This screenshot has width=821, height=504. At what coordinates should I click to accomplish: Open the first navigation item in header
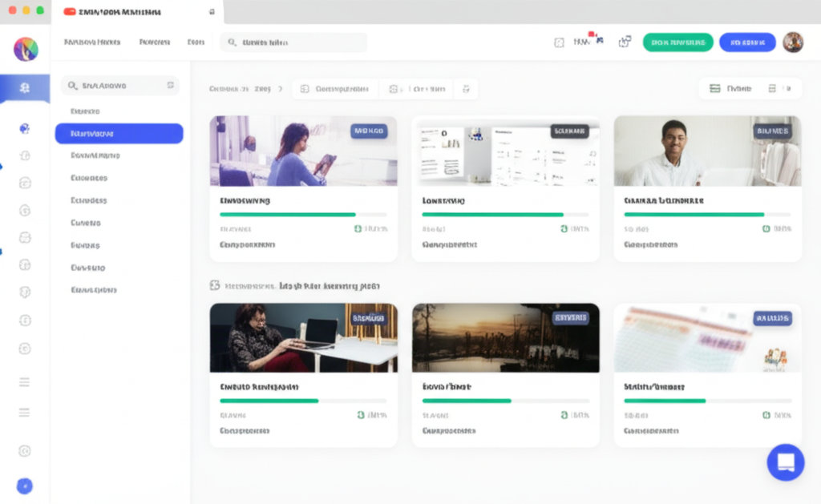coord(91,42)
